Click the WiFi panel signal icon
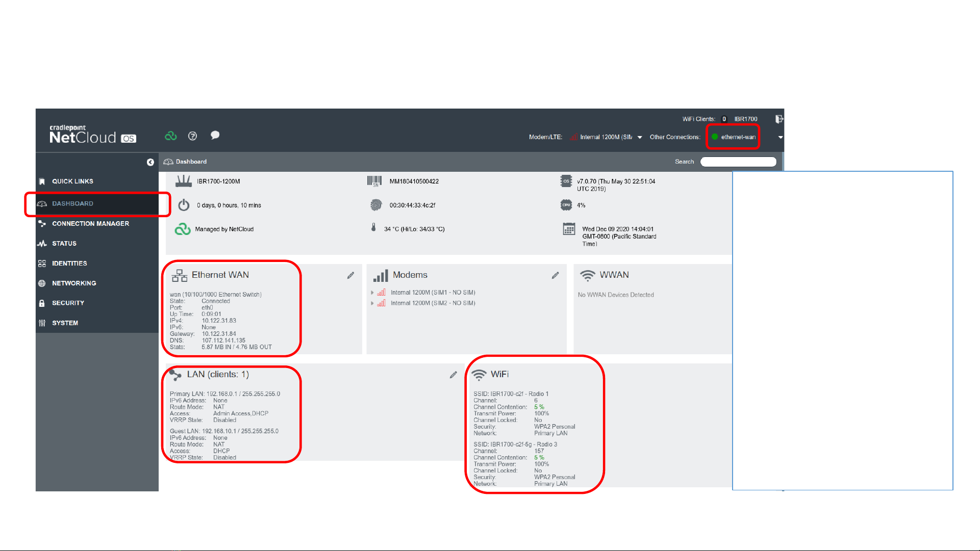This screenshot has height=551, width=980. [479, 375]
